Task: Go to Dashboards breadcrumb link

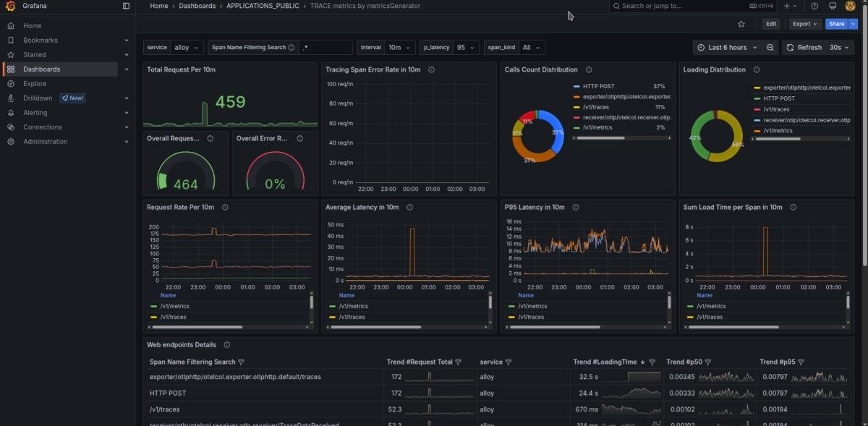Action: (197, 6)
